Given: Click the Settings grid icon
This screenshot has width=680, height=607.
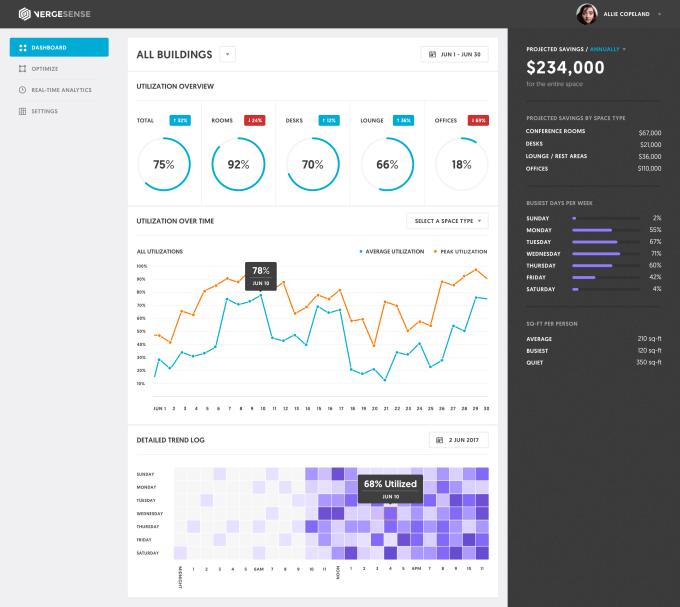Looking at the screenshot, I should click(x=23, y=111).
